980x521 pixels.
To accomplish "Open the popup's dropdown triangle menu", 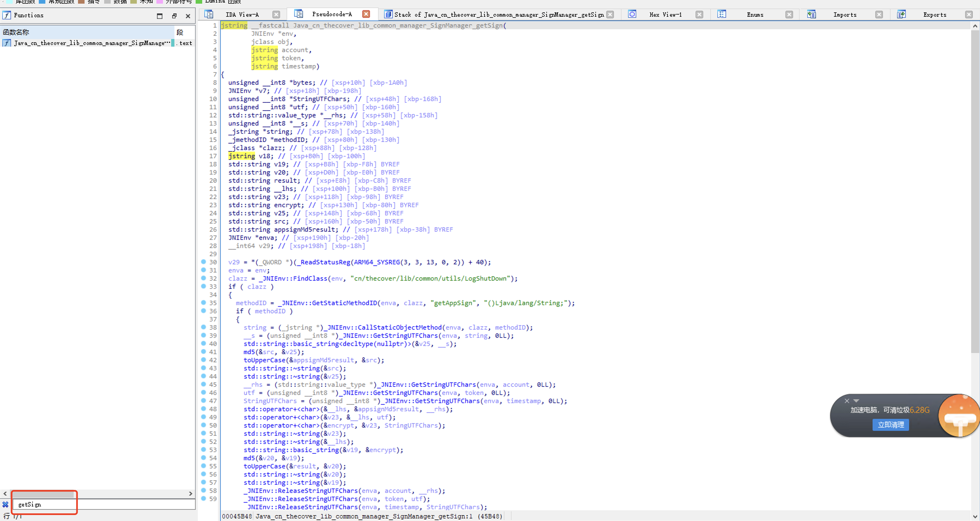I will 856,400.
